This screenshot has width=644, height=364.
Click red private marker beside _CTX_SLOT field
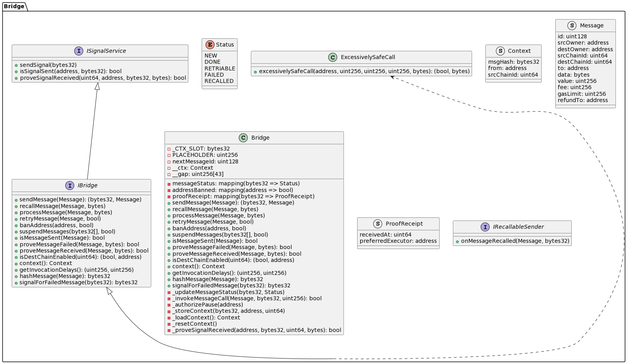[169, 149]
